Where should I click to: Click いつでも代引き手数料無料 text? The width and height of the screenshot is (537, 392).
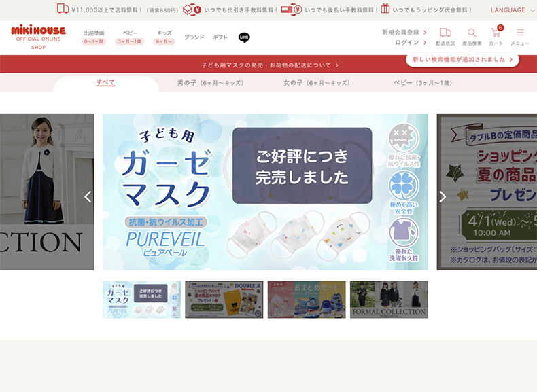[x=241, y=10]
